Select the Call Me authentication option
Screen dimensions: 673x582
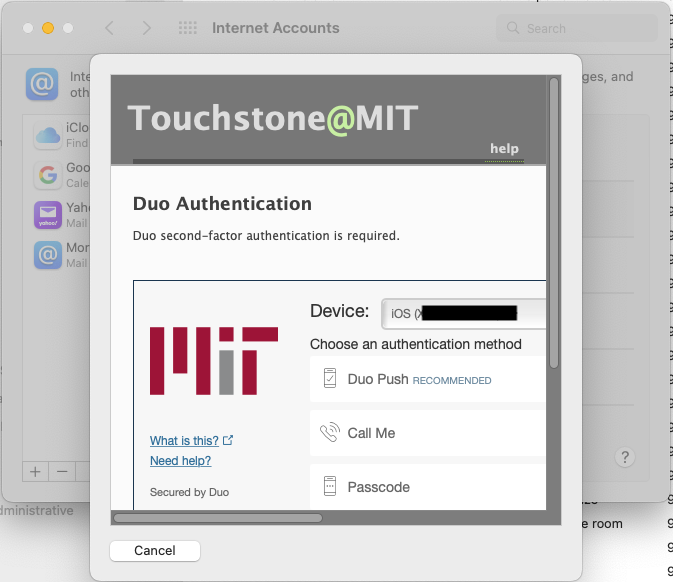click(x=427, y=433)
